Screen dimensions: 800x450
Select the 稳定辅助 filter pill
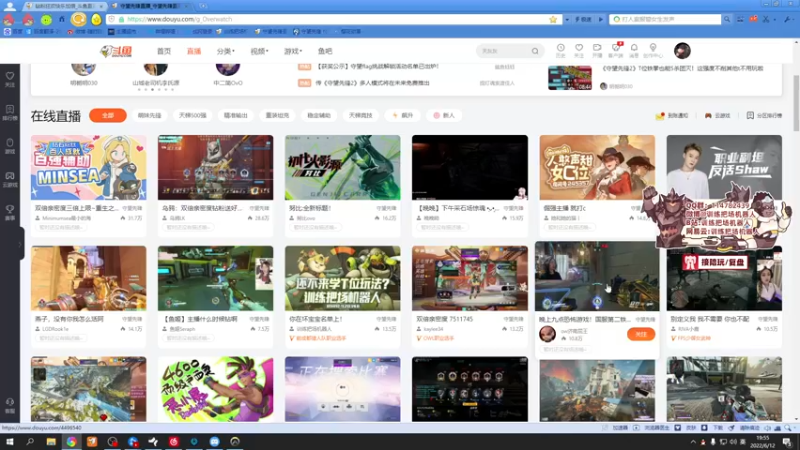(x=319, y=115)
